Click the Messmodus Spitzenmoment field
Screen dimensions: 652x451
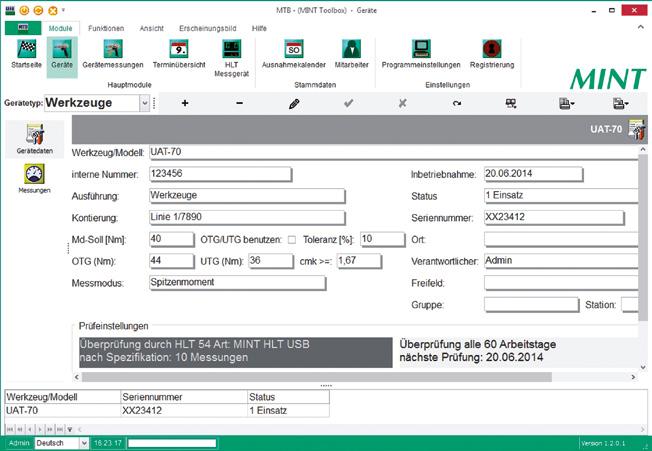tap(237, 283)
